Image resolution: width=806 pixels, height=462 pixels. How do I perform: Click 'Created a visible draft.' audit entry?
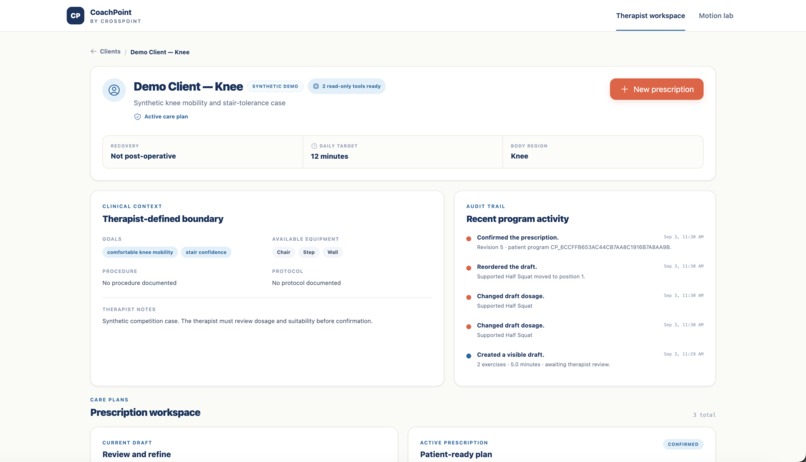coord(510,355)
